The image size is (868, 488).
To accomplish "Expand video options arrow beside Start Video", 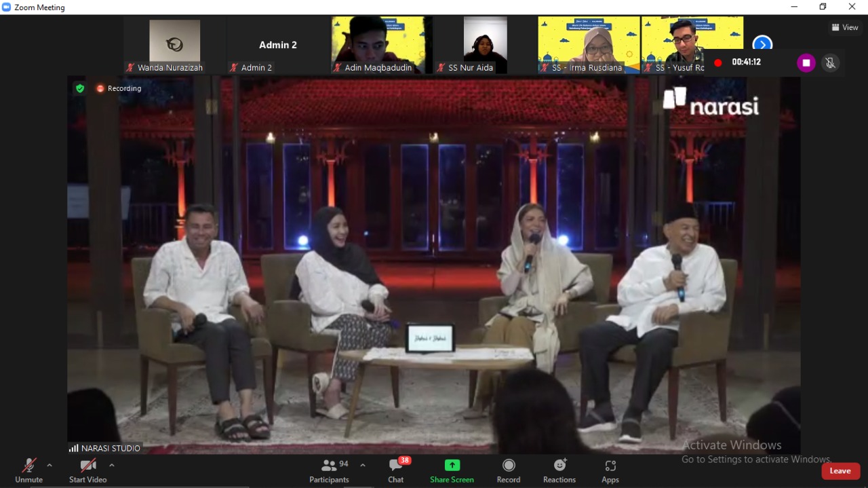I will [x=112, y=466].
